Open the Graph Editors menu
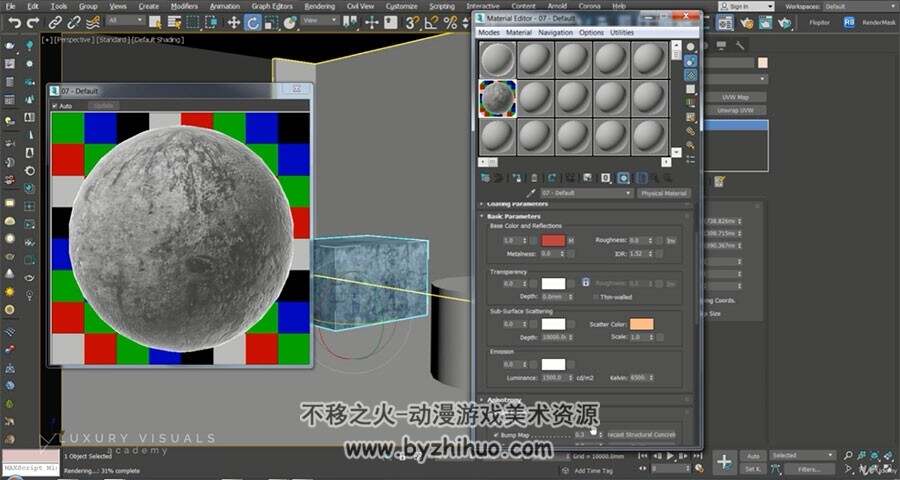The height and width of the screenshot is (480, 900). coord(272,6)
